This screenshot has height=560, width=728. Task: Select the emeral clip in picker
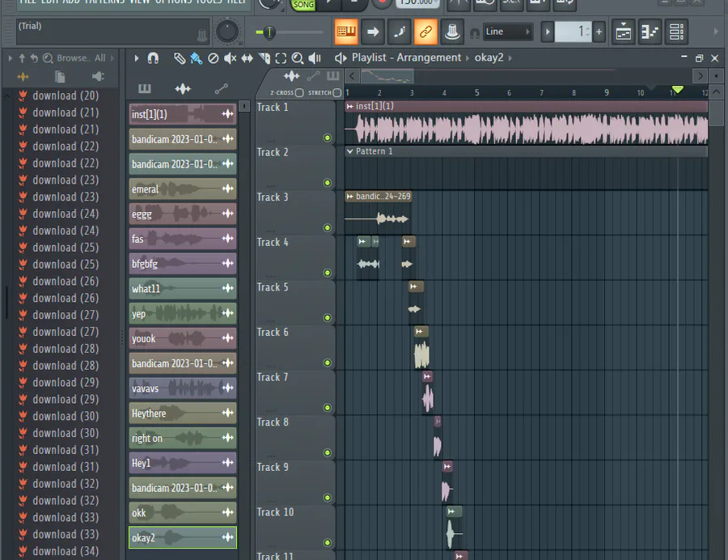[x=183, y=189]
